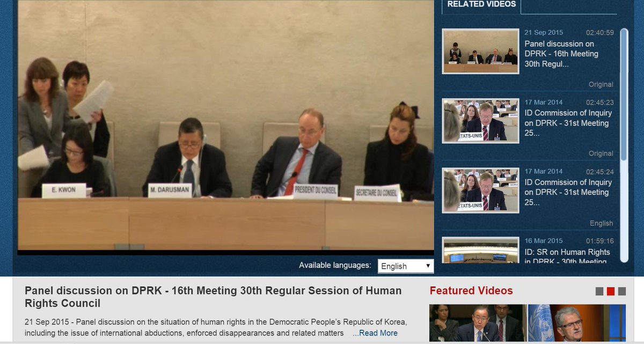The height and width of the screenshot is (344, 644).
Task: Click the 16 Mar 2015 date text
Action: click(x=544, y=241)
